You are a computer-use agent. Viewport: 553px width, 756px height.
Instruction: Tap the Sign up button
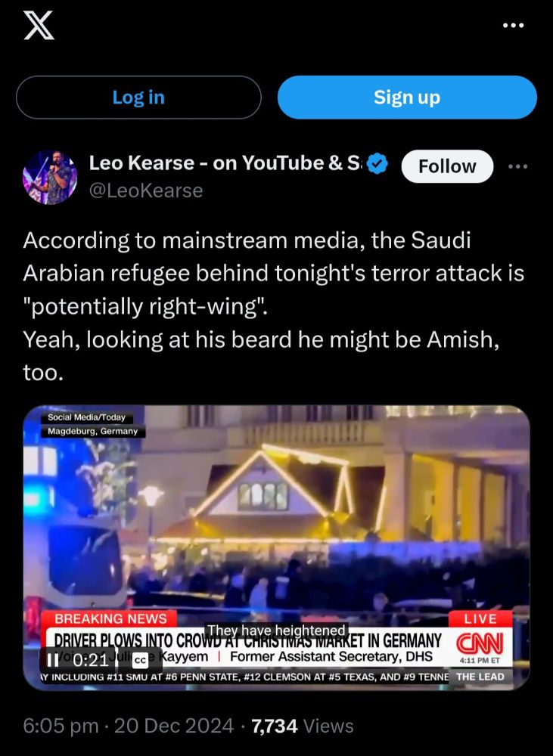coord(407,98)
